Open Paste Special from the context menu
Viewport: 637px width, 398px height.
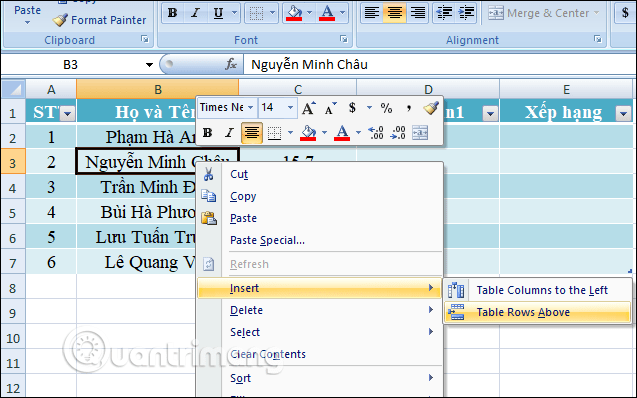coord(320,240)
